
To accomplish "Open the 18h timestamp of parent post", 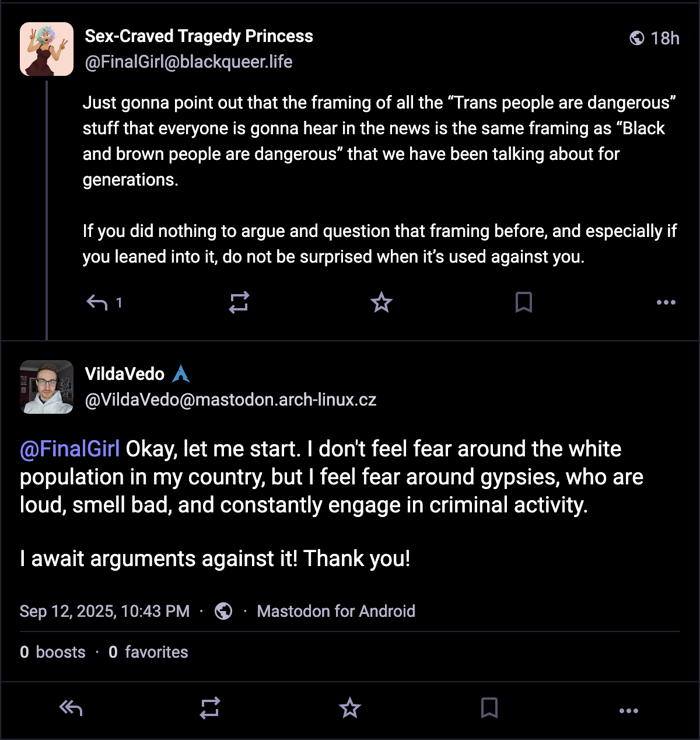I will 664,39.
